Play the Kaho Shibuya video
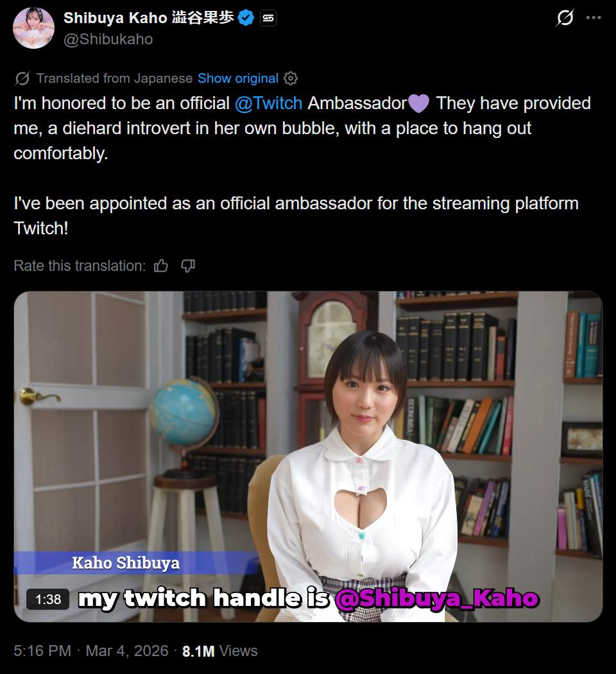This screenshot has height=674, width=616. pos(308,456)
